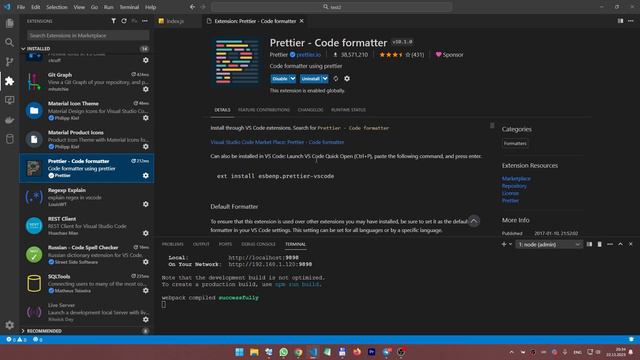Screen dimensions: 640x360
Task: Open the PROBLEMS panel tab
Action: (173, 244)
